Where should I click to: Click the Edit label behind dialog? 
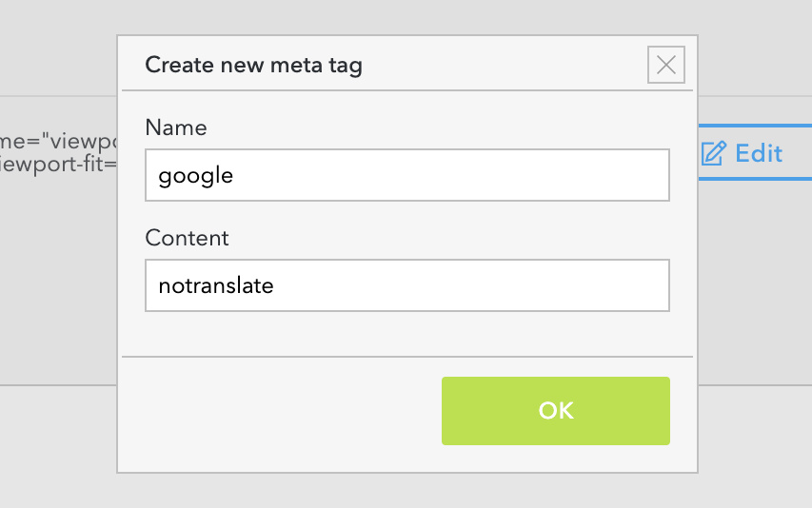759,153
